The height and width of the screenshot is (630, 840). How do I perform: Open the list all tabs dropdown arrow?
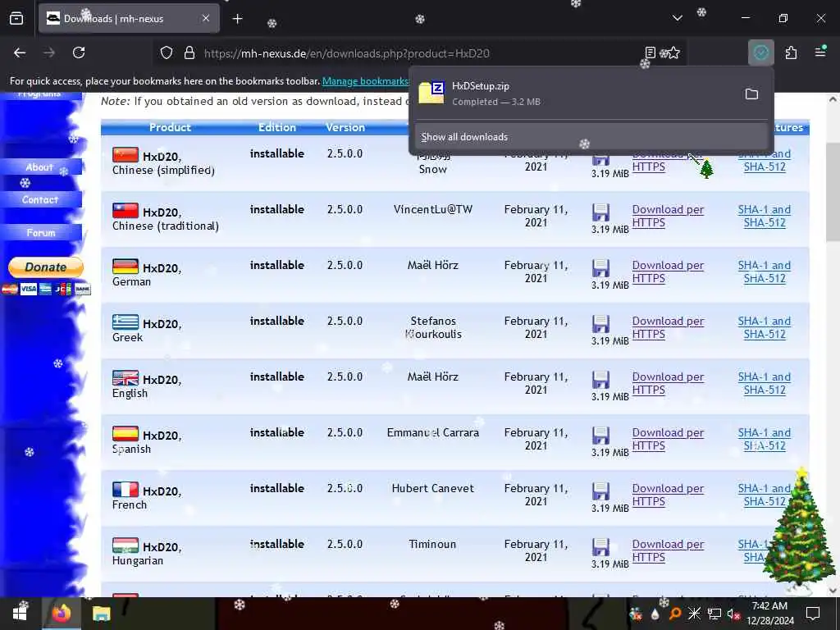[x=677, y=18]
